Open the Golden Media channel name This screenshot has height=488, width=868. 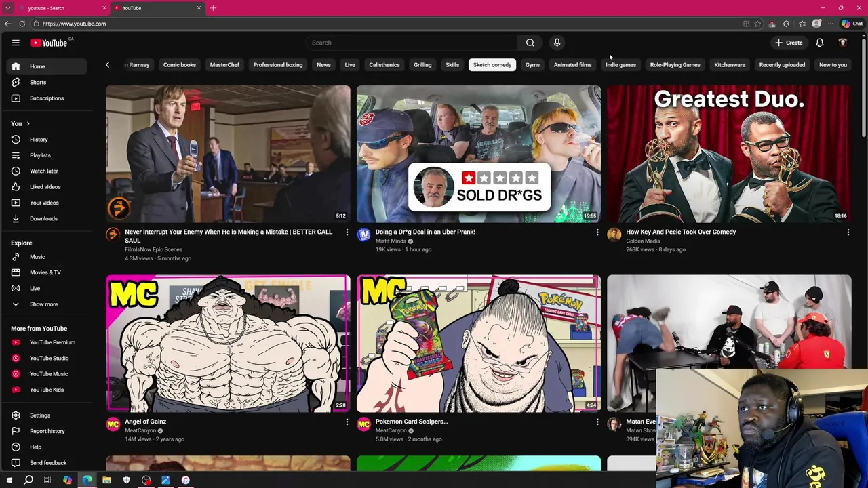tap(643, 241)
